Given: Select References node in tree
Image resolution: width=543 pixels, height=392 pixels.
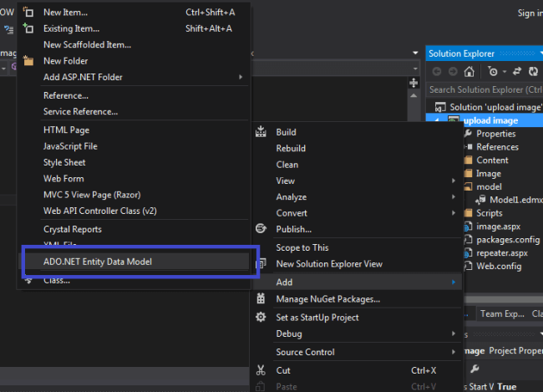Looking at the screenshot, I should [497, 147].
